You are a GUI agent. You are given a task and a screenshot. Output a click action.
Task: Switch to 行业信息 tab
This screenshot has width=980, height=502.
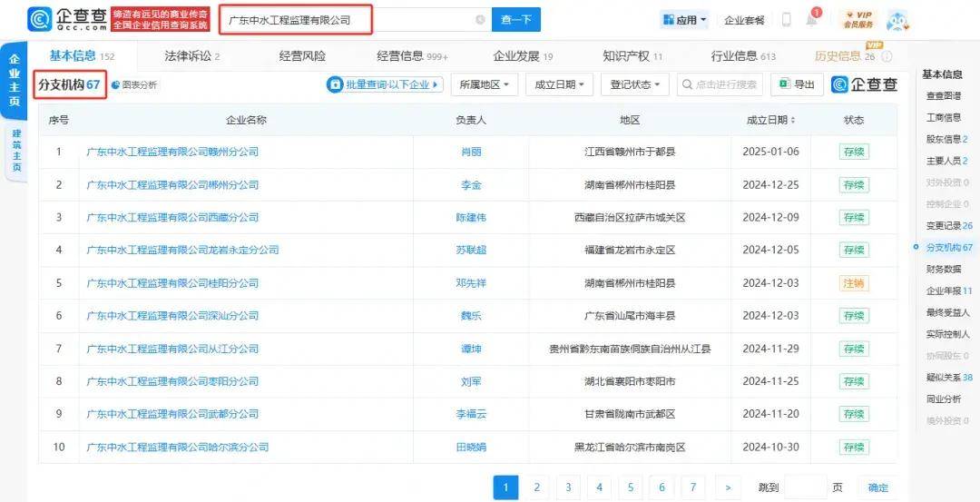click(743, 56)
